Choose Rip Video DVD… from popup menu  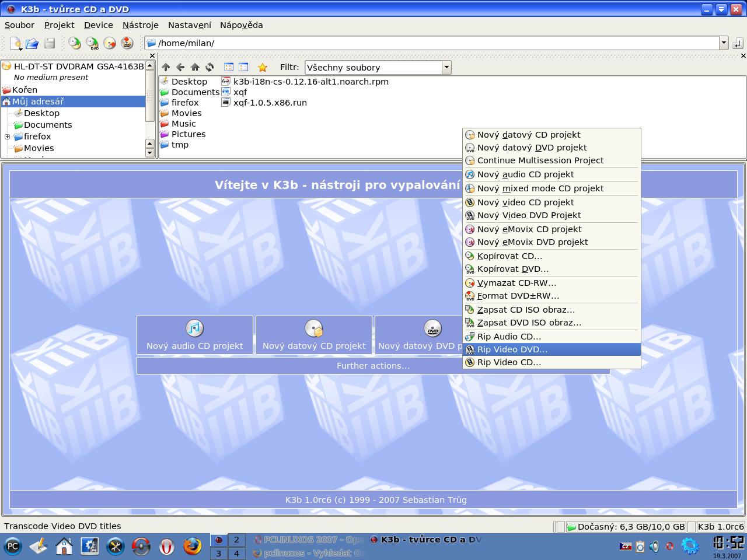click(551, 349)
